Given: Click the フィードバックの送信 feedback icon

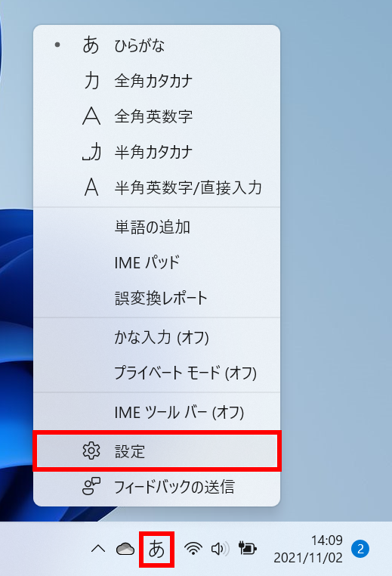Looking at the screenshot, I should point(91,486).
